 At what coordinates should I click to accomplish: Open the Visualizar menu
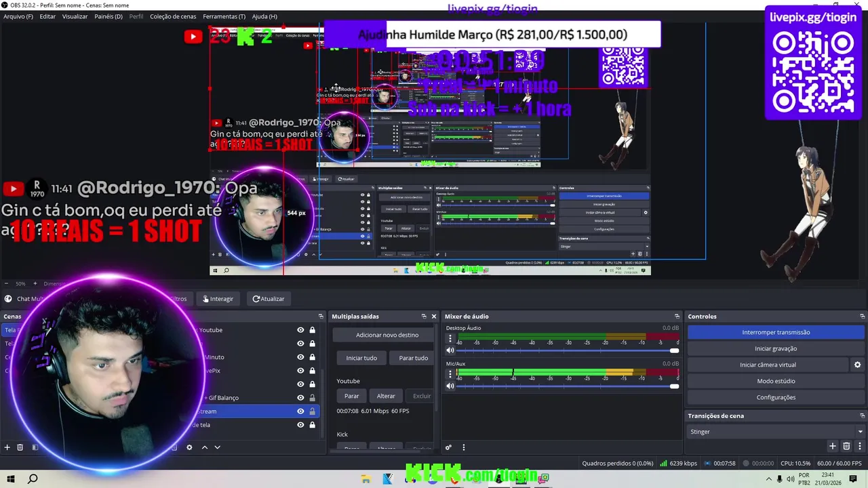click(x=75, y=16)
